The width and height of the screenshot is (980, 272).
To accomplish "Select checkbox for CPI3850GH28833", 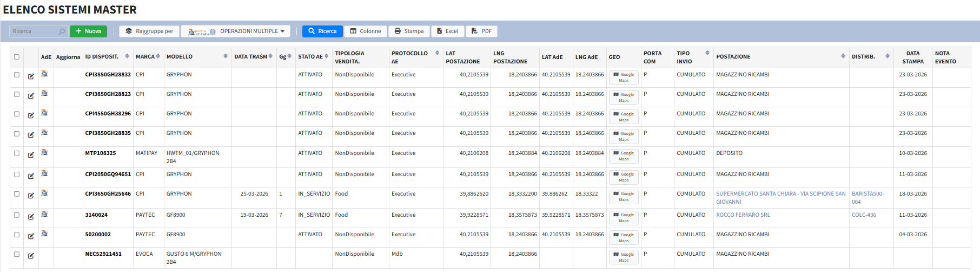I will 17,75.
